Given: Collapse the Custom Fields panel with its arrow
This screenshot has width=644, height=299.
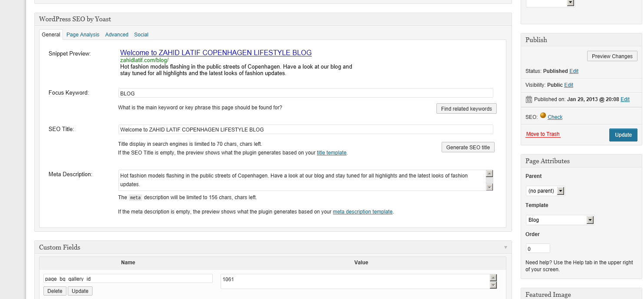Looking at the screenshot, I should (x=505, y=247).
